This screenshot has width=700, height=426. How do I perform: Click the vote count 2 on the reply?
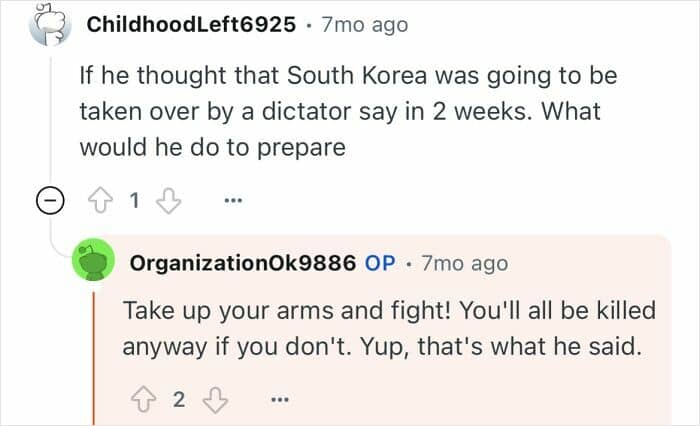(x=179, y=400)
